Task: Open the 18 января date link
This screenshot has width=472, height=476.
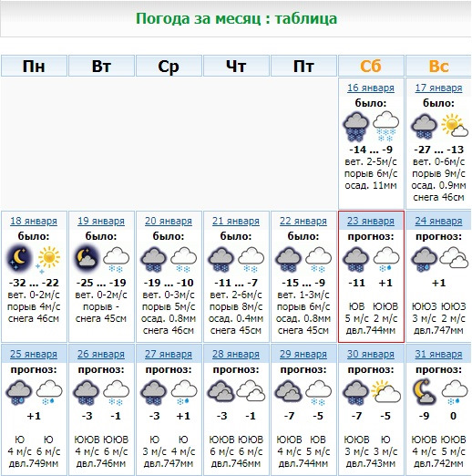Action: point(34,221)
